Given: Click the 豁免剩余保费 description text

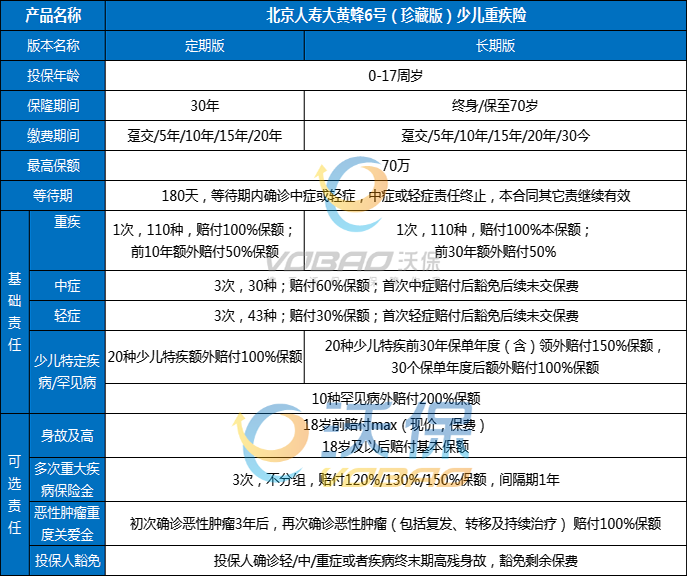Looking at the screenshot, I should [396, 561].
